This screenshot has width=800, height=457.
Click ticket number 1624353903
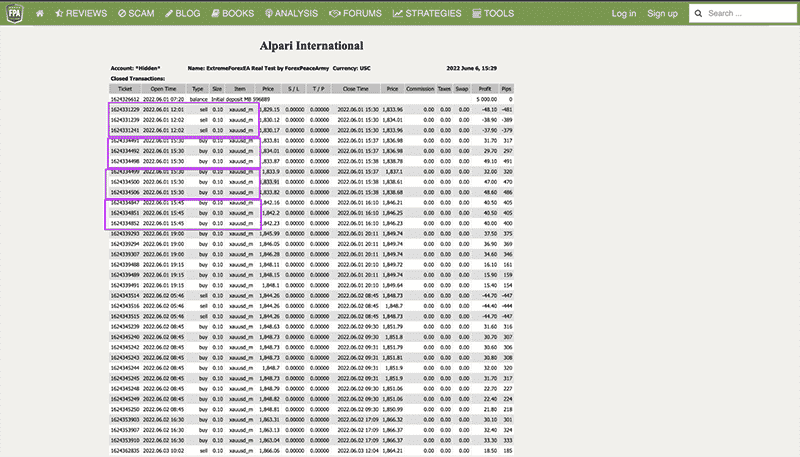[125, 420]
